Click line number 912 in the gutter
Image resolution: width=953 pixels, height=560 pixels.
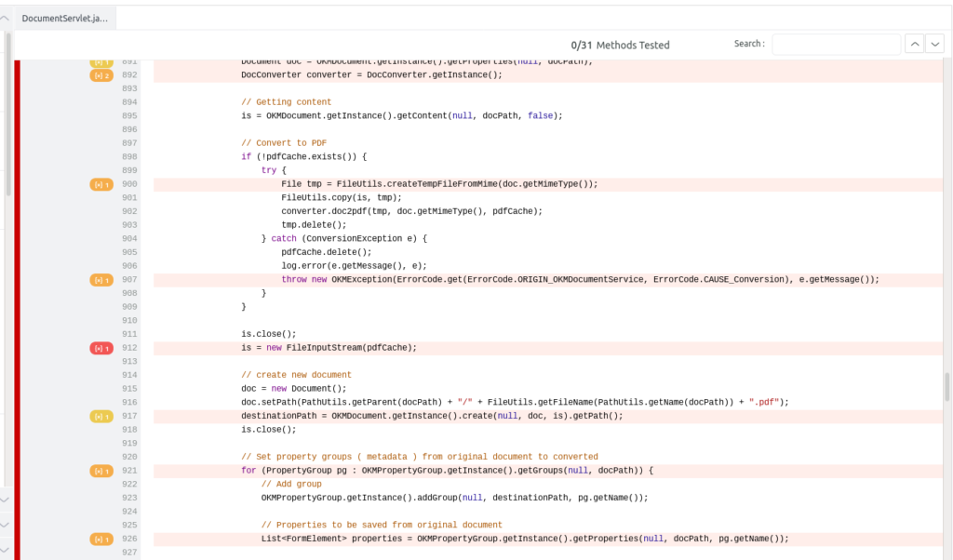click(130, 347)
